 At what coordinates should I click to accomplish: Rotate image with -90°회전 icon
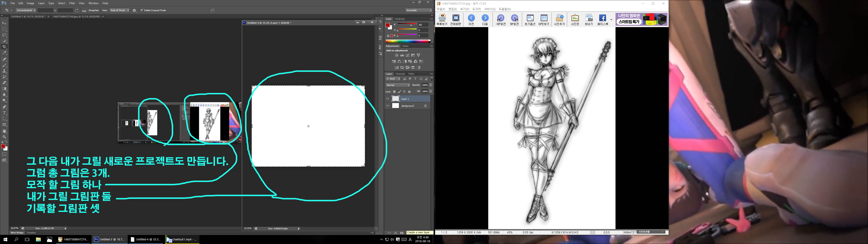click(500, 20)
